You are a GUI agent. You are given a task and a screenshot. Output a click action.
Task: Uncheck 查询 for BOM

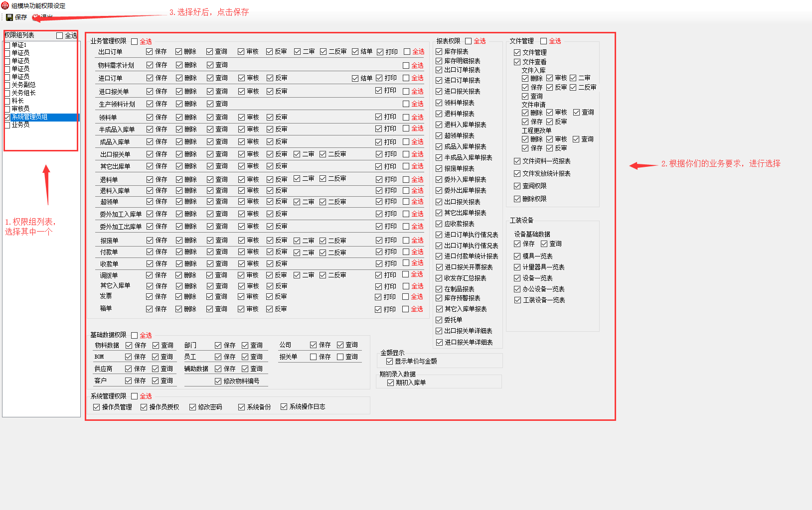click(156, 357)
